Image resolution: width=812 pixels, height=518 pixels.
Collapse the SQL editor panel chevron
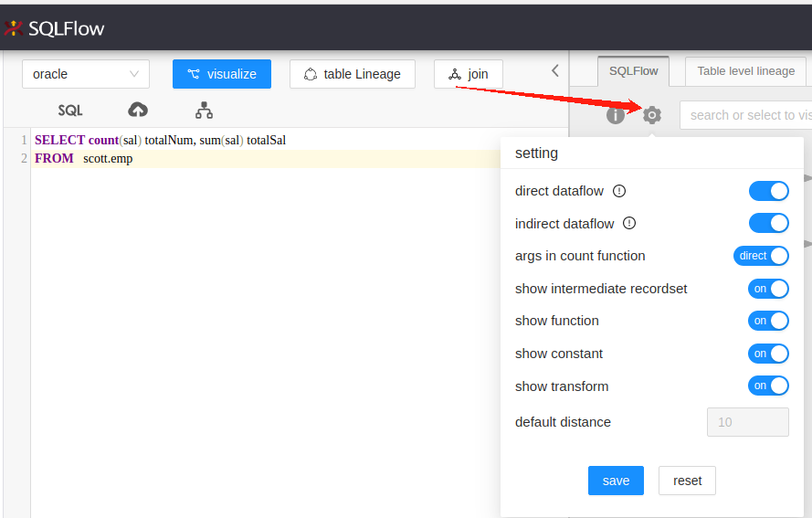(555, 70)
